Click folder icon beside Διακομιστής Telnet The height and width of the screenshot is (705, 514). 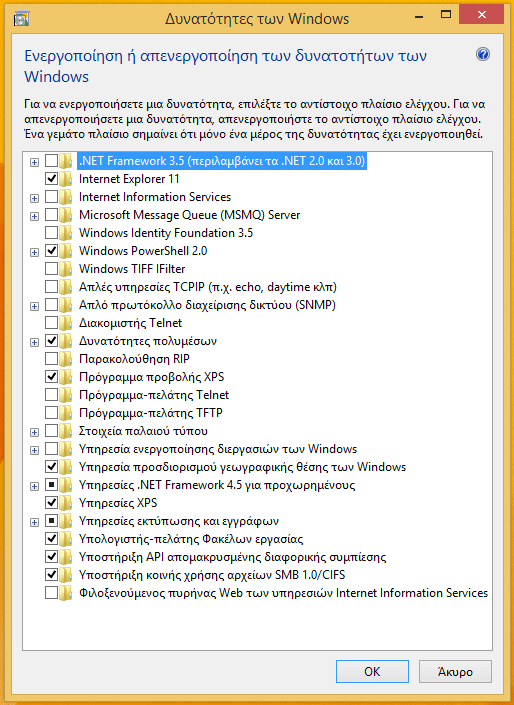pos(66,323)
